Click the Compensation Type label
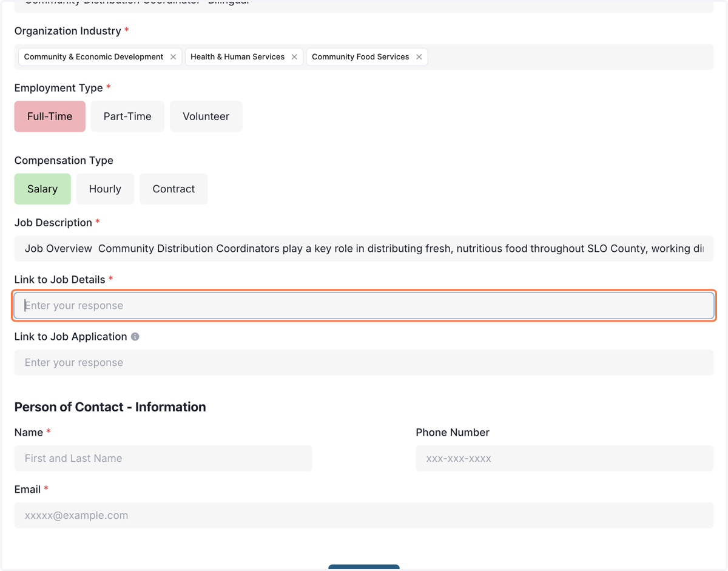 click(x=64, y=161)
